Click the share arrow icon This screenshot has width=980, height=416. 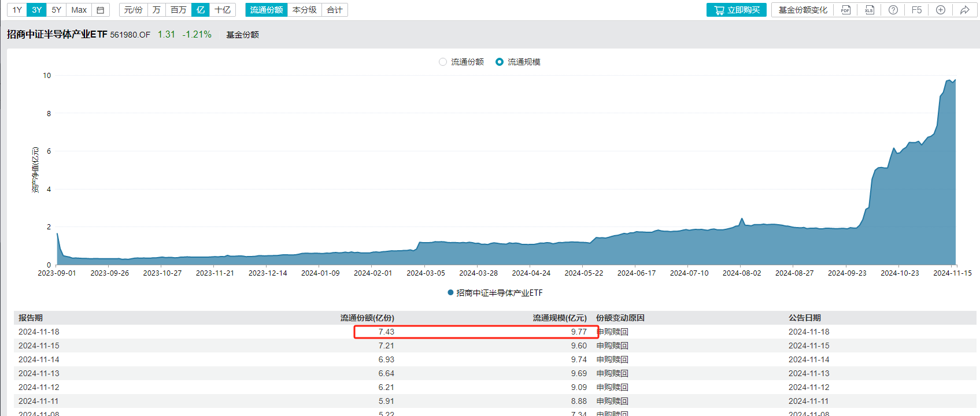964,10
